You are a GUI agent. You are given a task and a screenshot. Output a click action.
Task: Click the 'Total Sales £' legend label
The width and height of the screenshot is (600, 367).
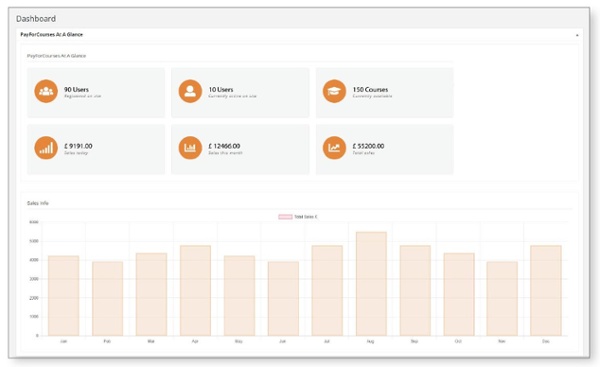[306, 217]
